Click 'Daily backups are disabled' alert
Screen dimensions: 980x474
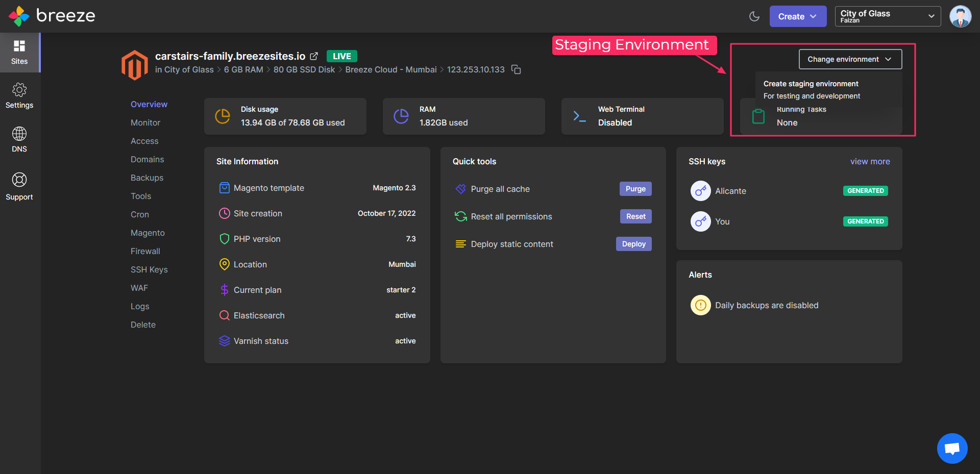tap(767, 305)
